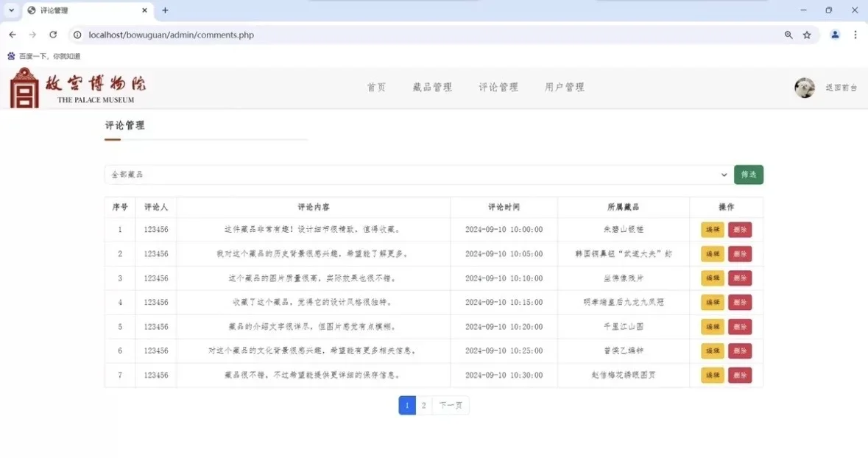Click the browser forward arrow
The image size is (868, 458).
click(x=32, y=35)
